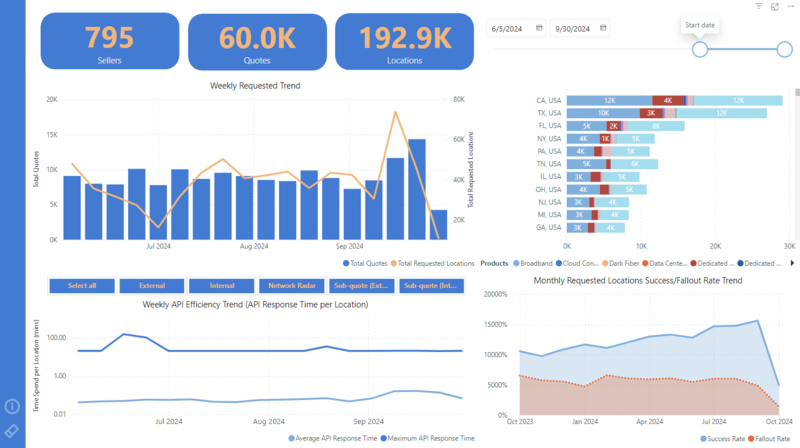The image size is (800, 448).
Task: Click the eraser icon in left sidebar
Action: click(12, 431)
